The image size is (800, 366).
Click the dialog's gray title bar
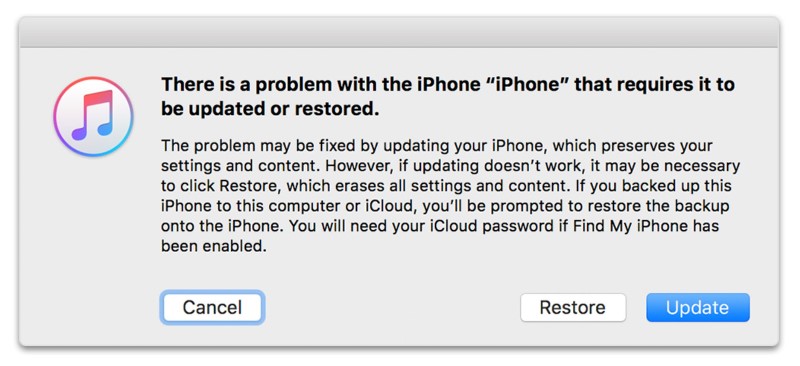399,32
